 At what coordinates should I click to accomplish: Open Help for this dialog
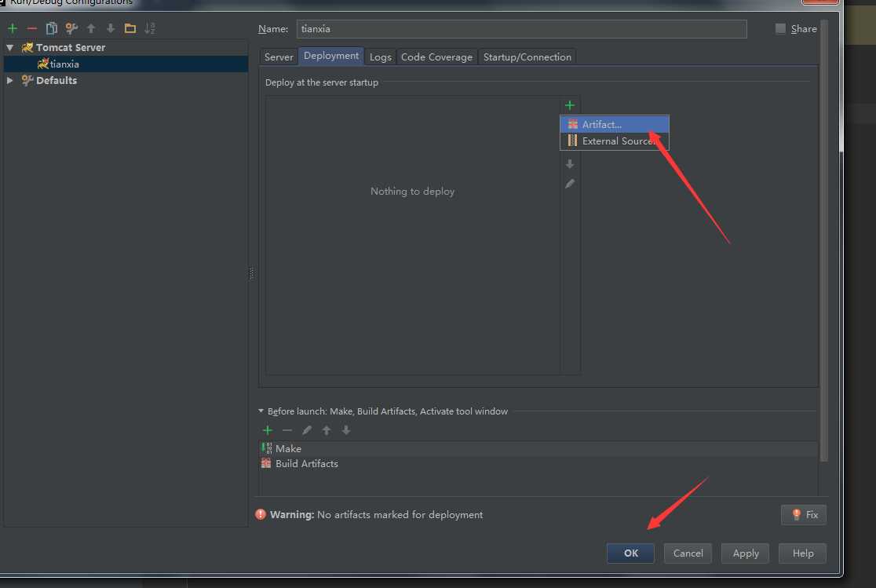(803, 553)
